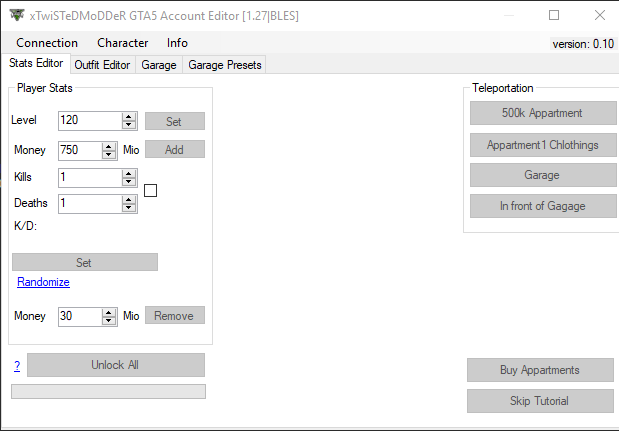
Task: Click the Remove money button
Action: [175, 315]
